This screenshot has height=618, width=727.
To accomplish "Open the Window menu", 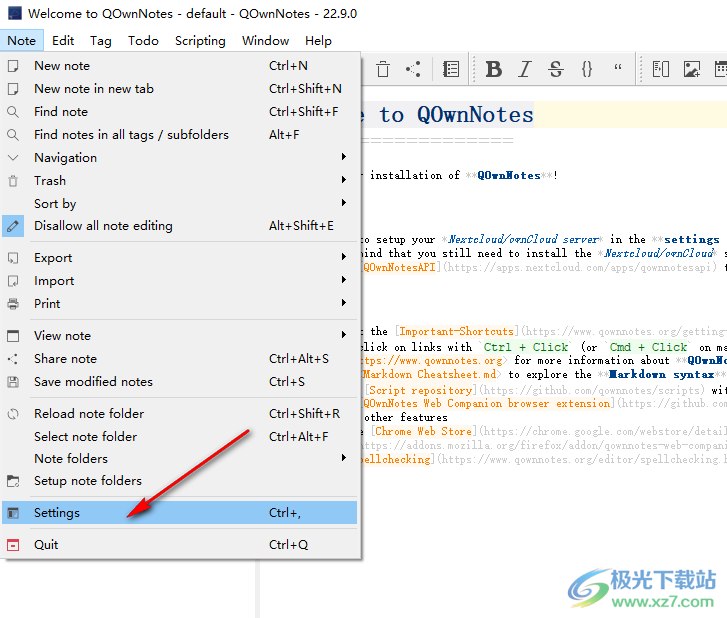I will (265, 41).
